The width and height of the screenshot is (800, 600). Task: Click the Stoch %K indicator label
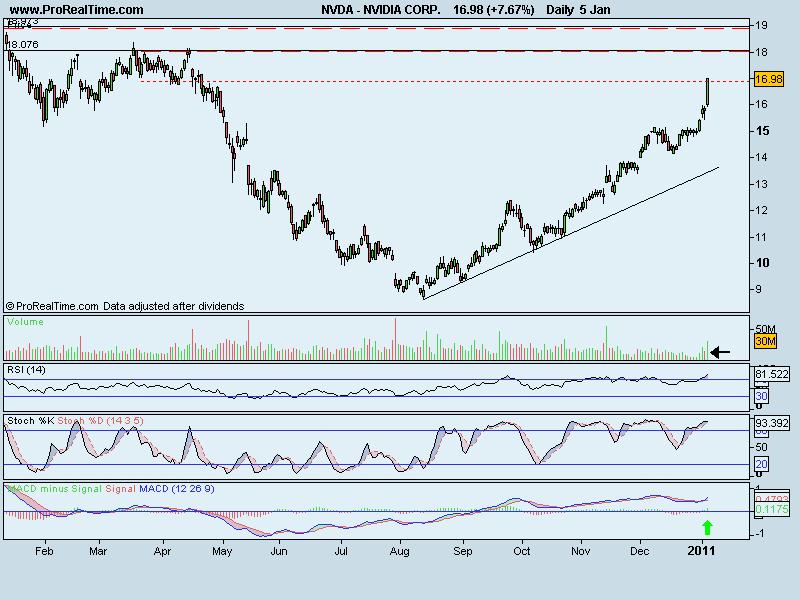click(31, 421)
